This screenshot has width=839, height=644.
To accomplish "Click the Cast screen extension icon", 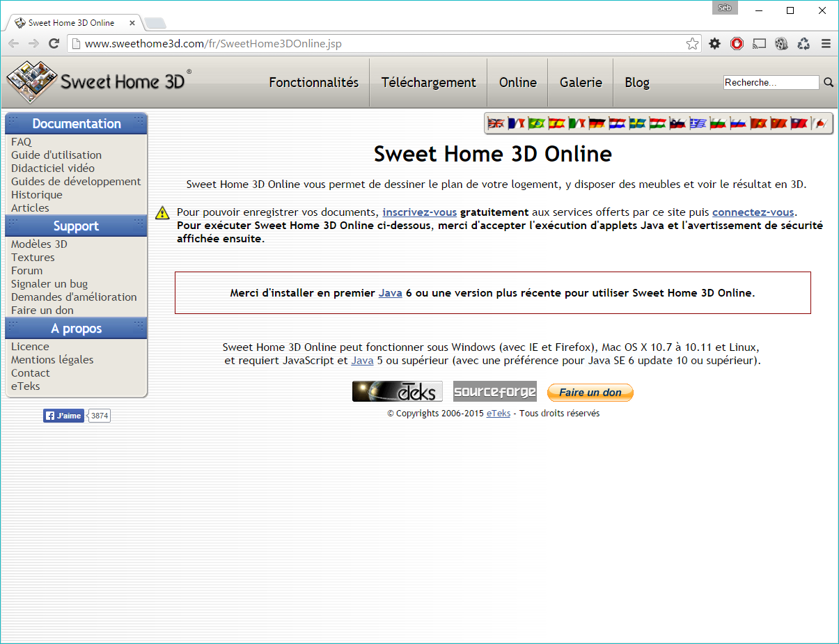I will coord(759,44).
